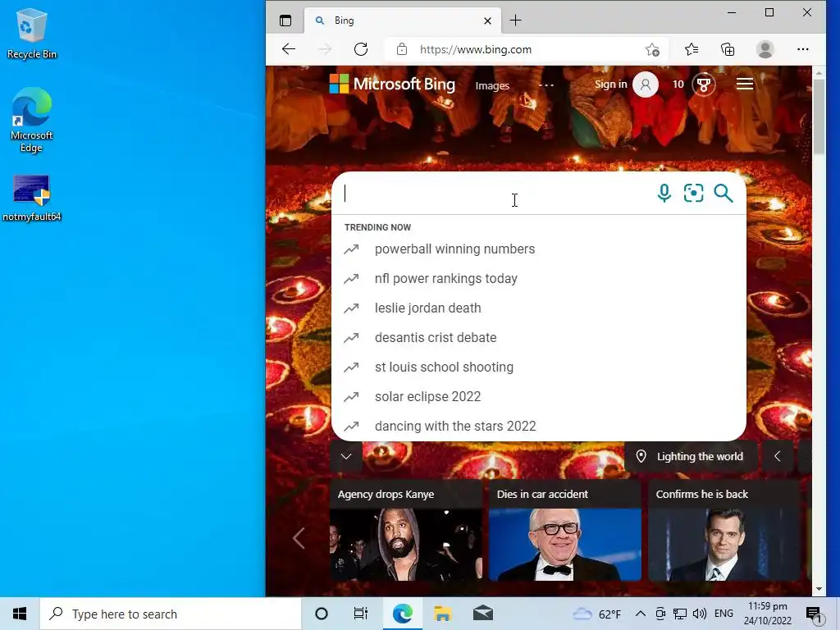This screenshot has height=630, width=840.
Task: Select dancing with the stars 2022 suggestion
Action: [539, 426]
